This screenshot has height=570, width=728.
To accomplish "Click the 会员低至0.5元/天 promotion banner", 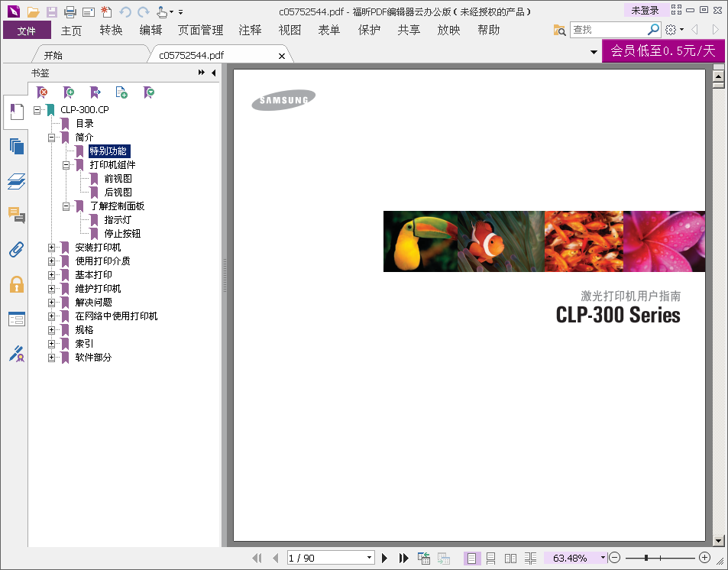I will [x=663, y=50].
